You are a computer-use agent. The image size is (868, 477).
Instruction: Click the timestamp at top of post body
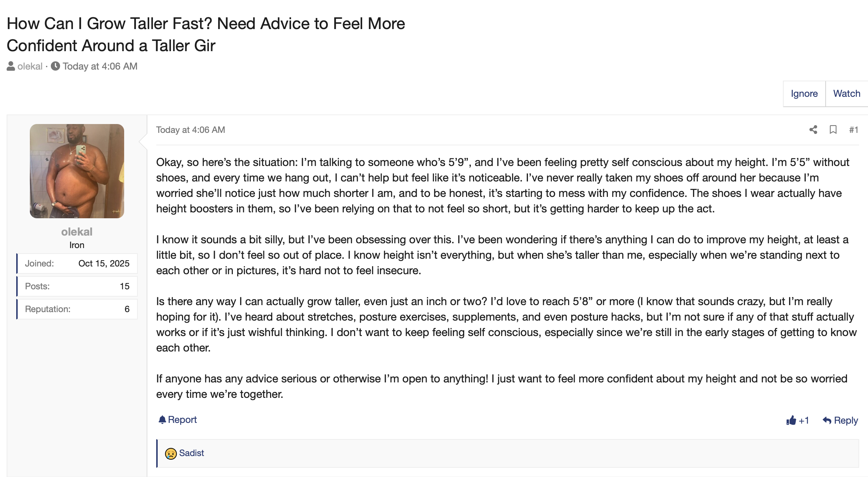(190, 130)
